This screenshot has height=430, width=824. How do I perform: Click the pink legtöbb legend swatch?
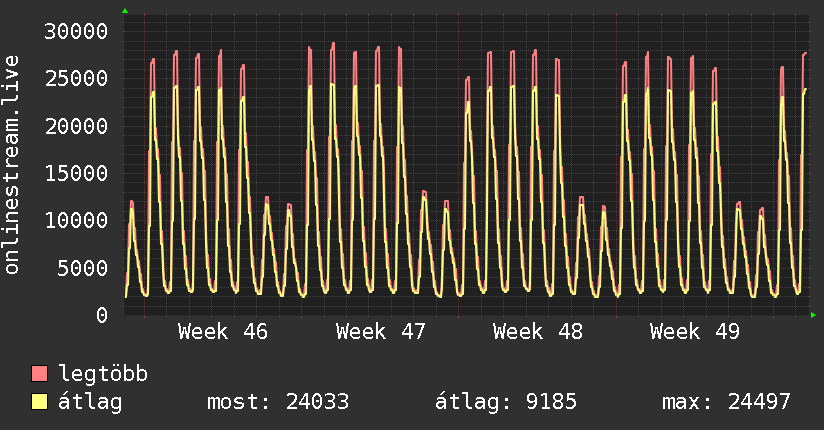(39, 373)
